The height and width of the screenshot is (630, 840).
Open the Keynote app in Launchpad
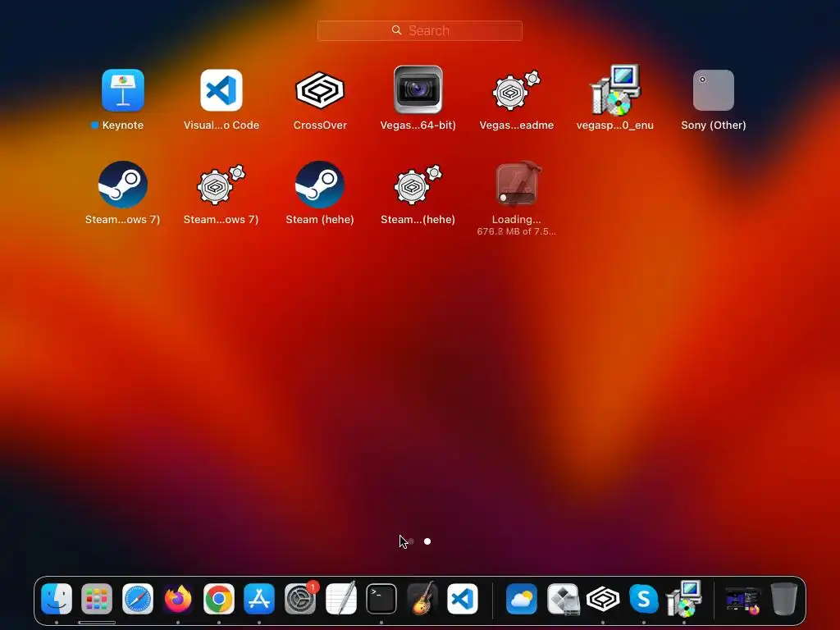[123, 90]
